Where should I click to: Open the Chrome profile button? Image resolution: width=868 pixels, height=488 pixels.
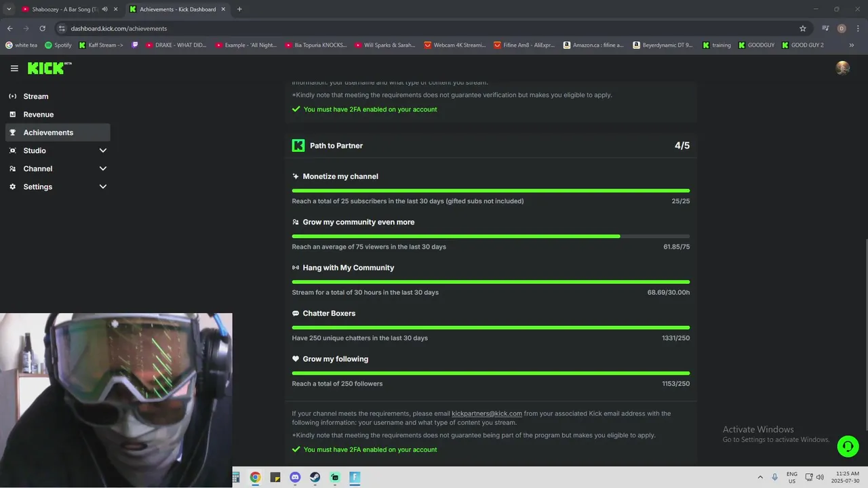(x=842, y=28)
